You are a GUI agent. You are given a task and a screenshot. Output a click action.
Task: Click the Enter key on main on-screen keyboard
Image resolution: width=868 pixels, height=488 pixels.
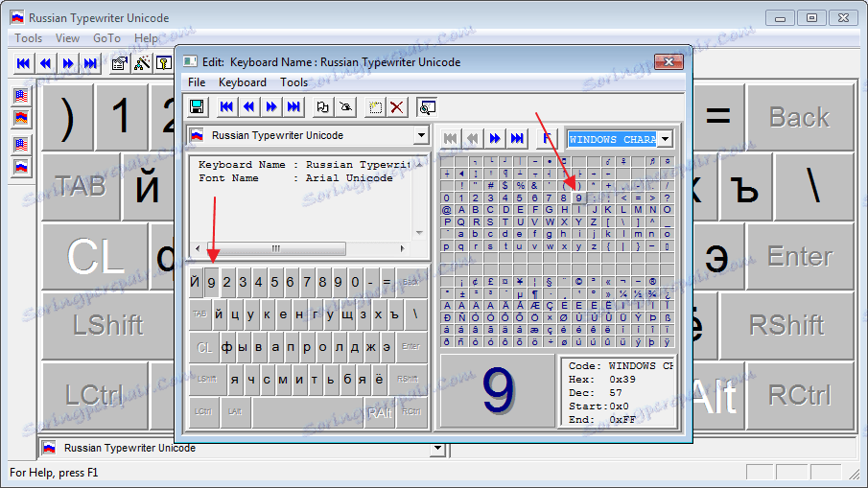tap(800, 256)
